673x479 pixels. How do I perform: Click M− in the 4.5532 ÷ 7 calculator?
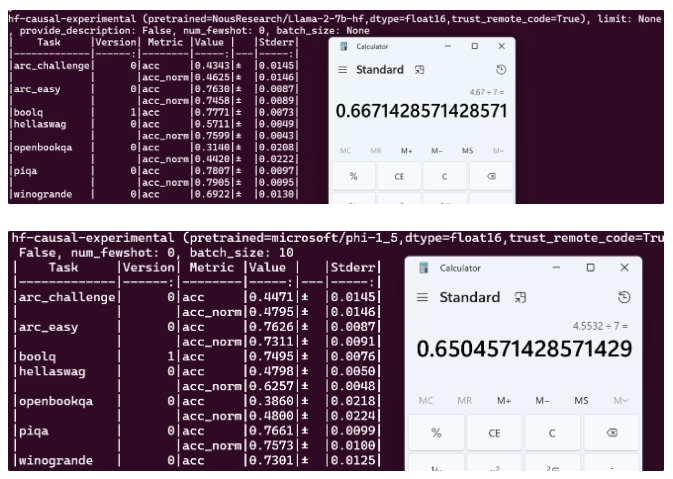[x=543, y=400]
